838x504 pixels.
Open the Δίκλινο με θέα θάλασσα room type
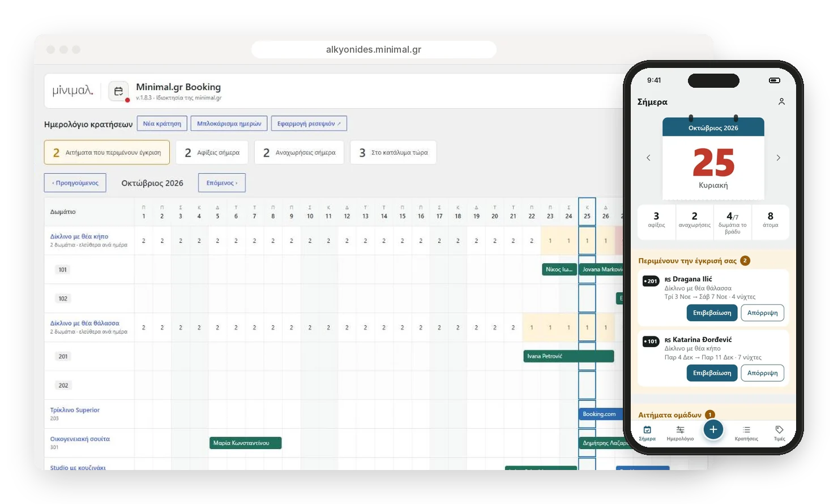click(x=85, y=323)
